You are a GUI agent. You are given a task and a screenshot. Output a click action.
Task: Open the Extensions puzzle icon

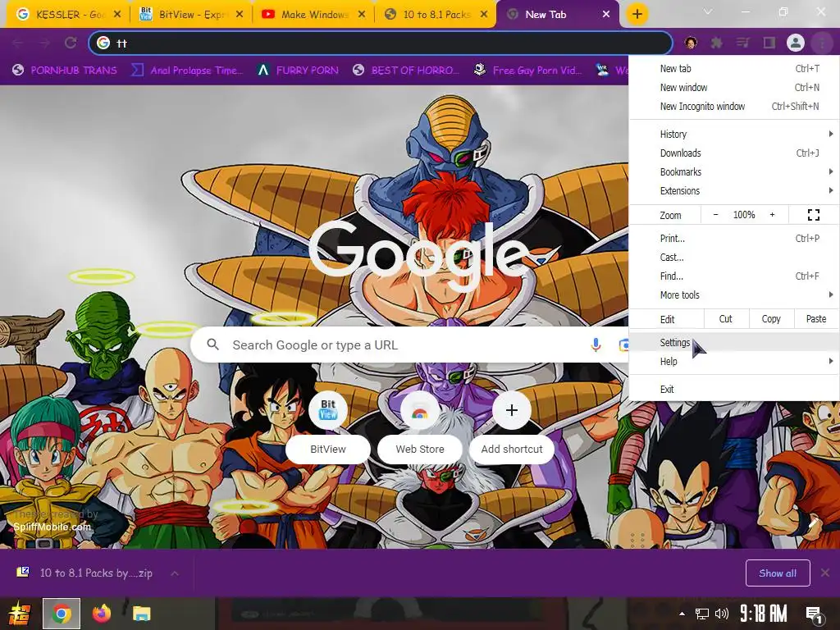coord(716,43)
